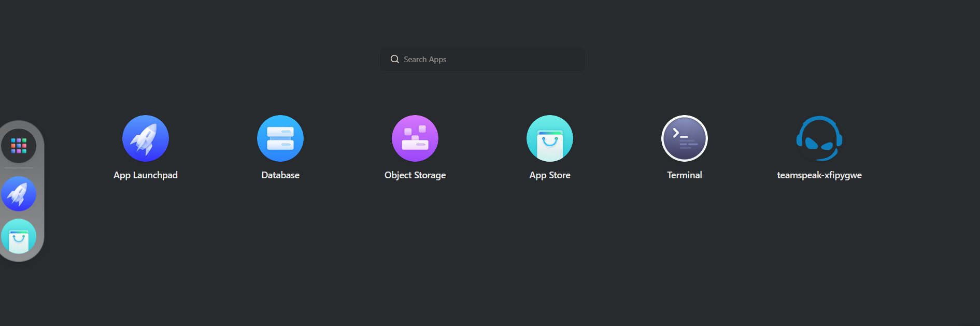Click the 'Database' text label
The image size is (980, 326).
point(280,175)
